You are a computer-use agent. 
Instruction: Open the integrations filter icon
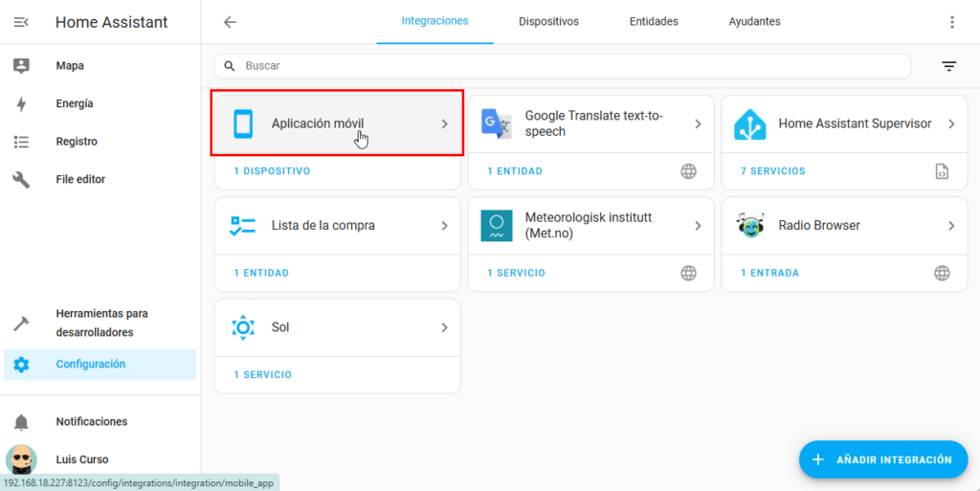948,66
